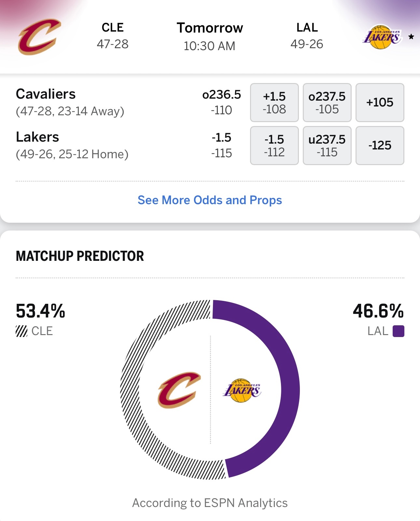The height and width of the screenshot is (521, 420).
Task: Tap the CLE team abbreviation in header
Action: [113, 28]
